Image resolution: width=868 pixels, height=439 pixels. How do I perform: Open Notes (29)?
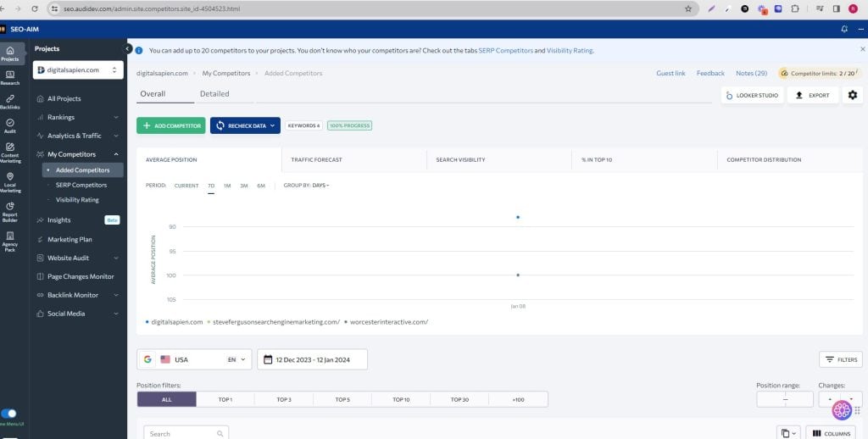[x=751, y=73]
